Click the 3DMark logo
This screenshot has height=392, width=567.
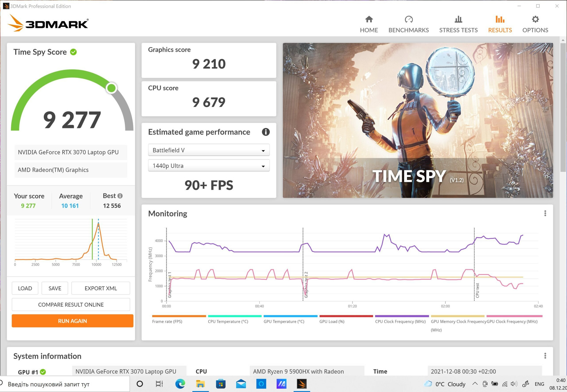coord(48,23)
